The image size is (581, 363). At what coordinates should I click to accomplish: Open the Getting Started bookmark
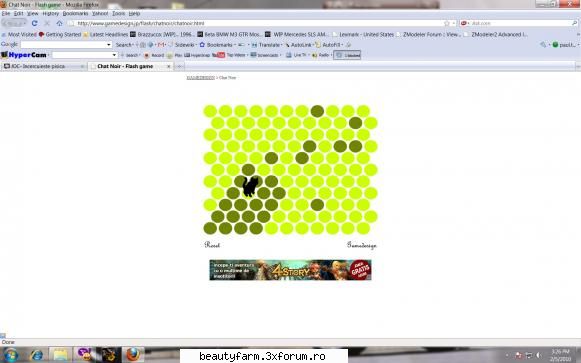pyautogui.click(x=60, y=34)
